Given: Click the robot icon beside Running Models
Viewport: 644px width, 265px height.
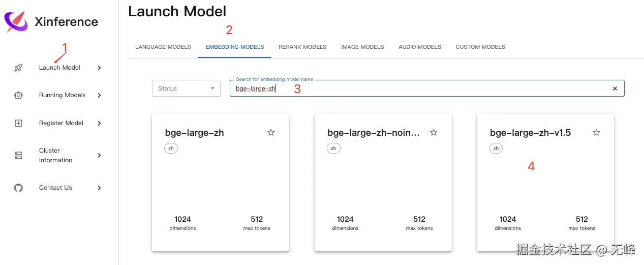Looking at the screenshot, I should [x=18, y=95].
